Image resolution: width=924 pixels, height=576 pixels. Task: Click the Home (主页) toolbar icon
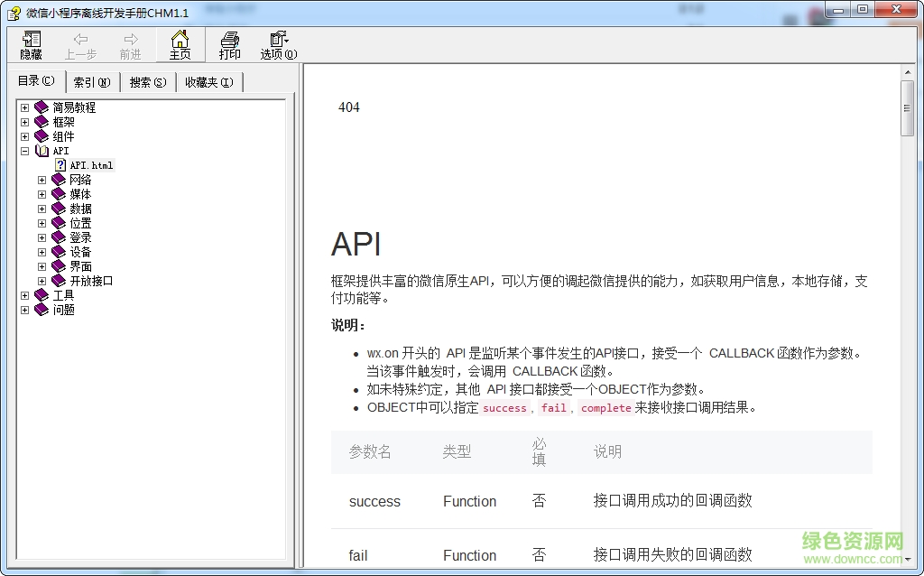coord(180,40)
